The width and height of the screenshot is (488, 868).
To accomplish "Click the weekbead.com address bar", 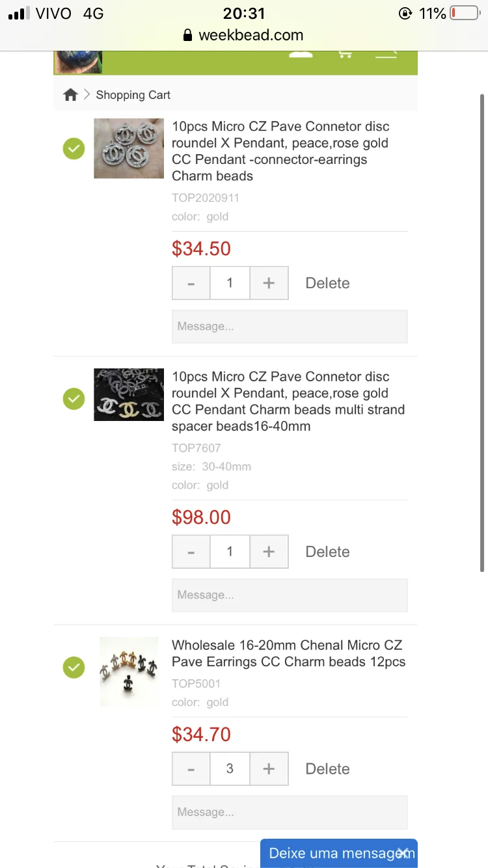I will [x=244, y=35].
